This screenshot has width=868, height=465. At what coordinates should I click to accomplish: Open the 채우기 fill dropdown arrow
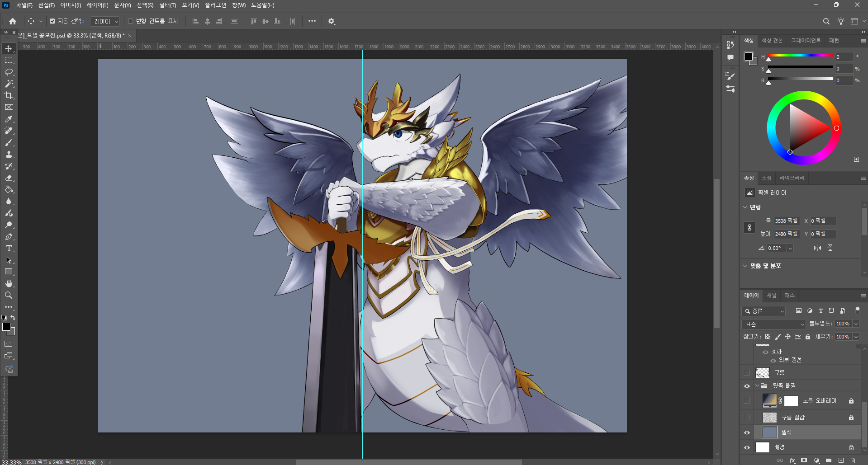coord(856,337)
